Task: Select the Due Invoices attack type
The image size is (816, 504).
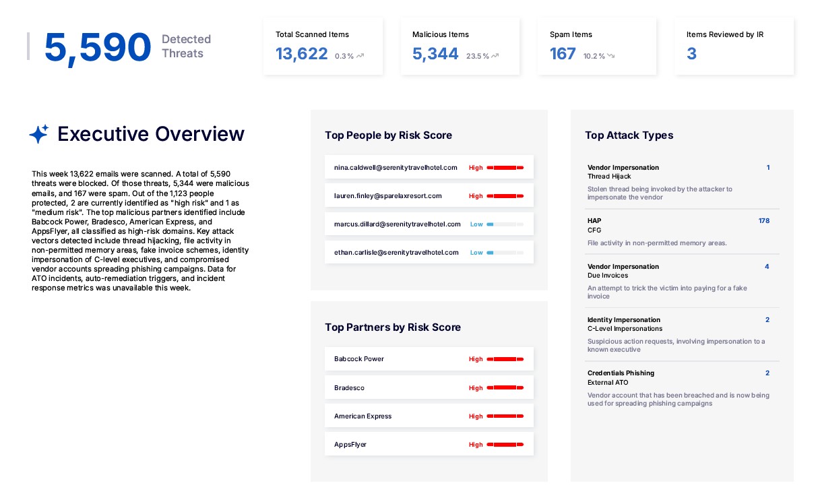Action: click(607, 276)
